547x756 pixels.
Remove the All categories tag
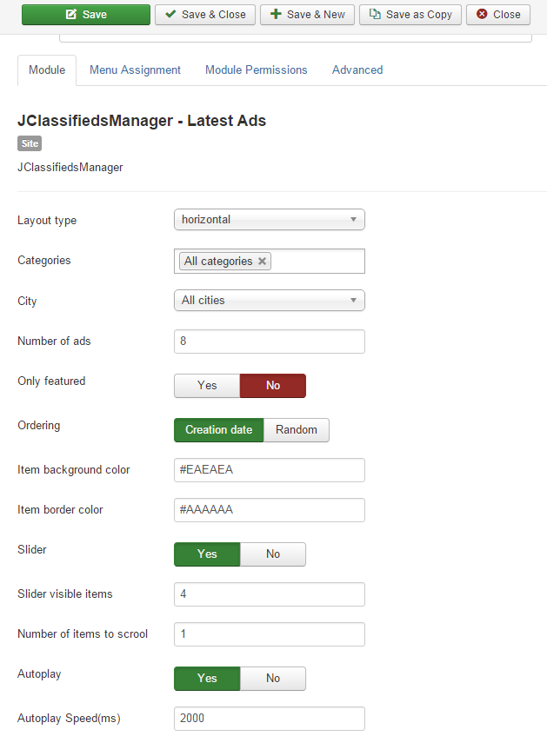[262, 262]
